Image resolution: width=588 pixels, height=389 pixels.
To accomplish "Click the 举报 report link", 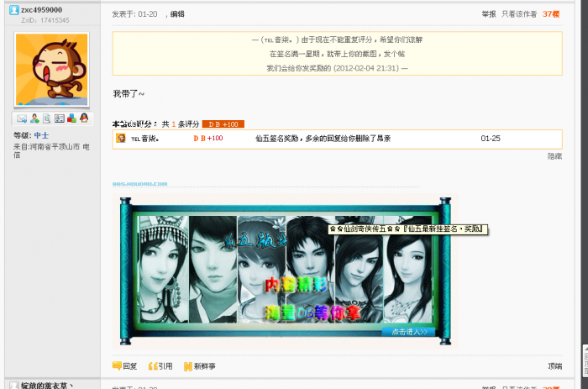I will [489, 14].
